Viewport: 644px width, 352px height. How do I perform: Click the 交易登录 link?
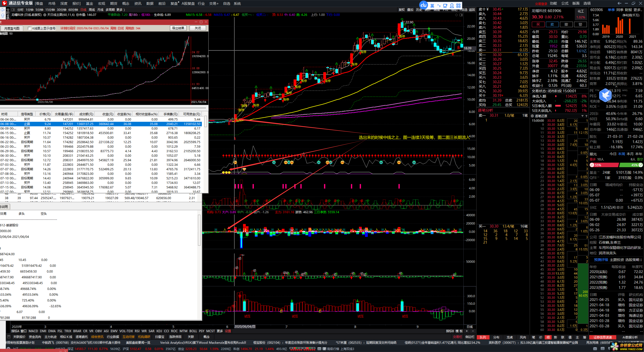pos(541,4)
